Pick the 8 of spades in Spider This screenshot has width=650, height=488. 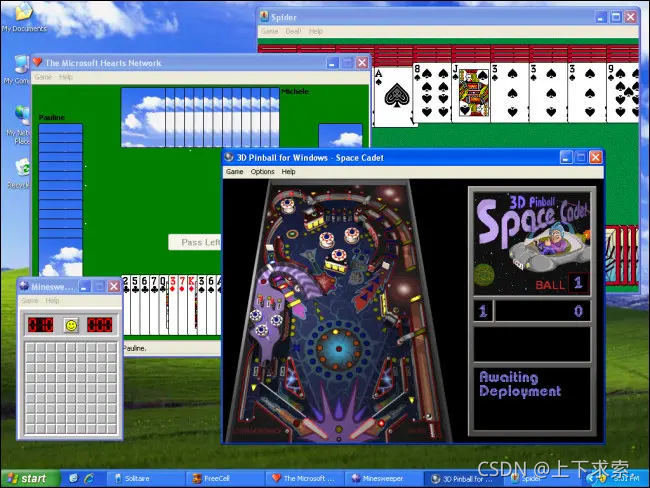pos(432,93)
